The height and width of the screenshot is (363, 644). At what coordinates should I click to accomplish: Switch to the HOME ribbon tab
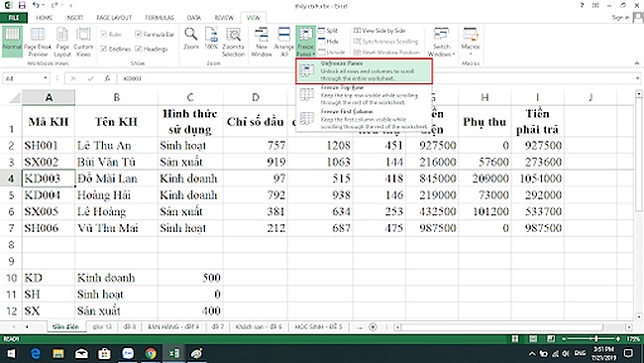point(44,18)
